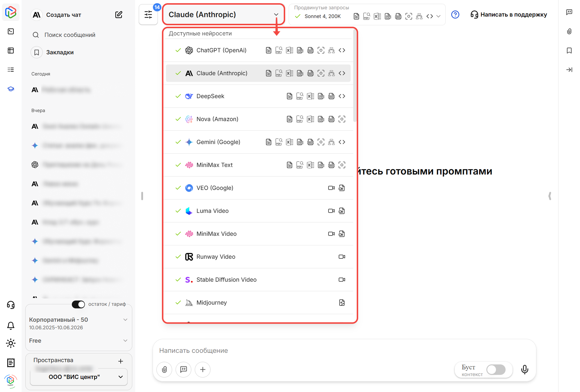Select Claude (Anthropic) from the list
The image size is (580, 392).
[258, 73]
